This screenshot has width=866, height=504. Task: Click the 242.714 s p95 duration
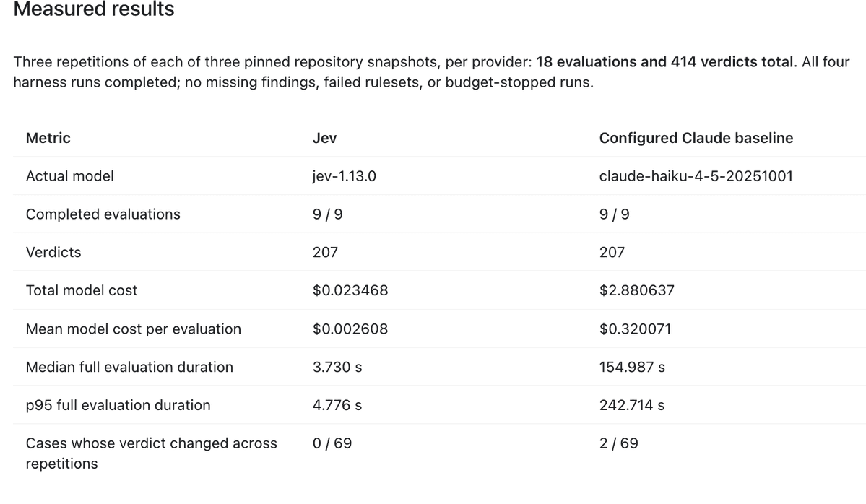(632, 405)
